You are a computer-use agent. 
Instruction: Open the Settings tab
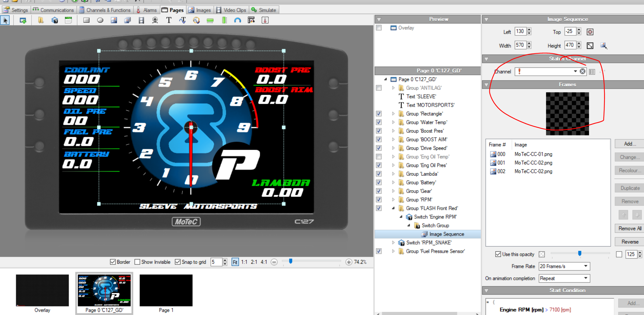pos(15,10)
